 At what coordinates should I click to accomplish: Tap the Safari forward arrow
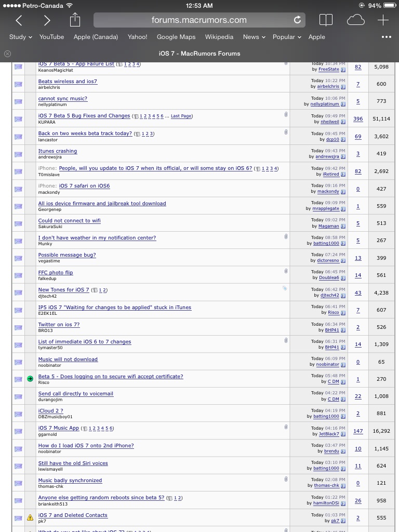pyautogui.click(x=47, y=20)
